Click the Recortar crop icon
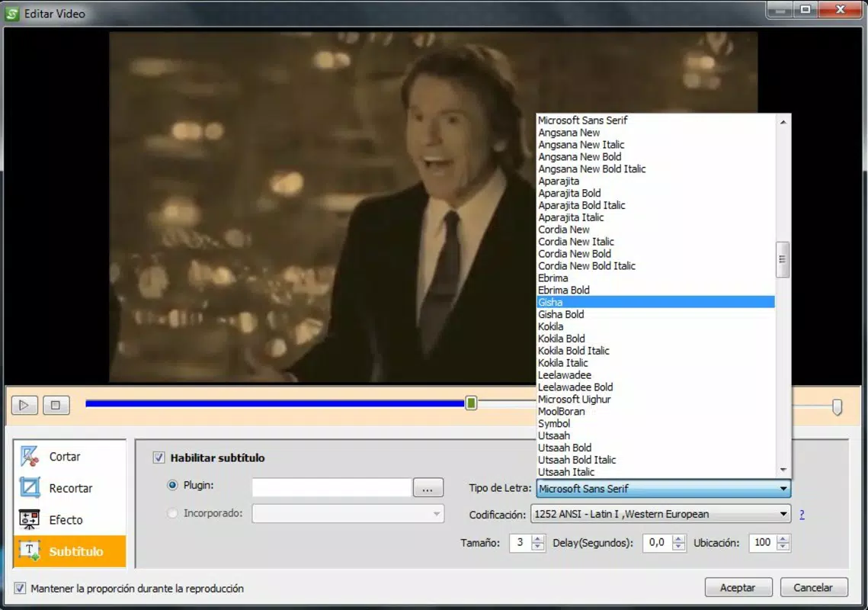 (x=29, y=488)
